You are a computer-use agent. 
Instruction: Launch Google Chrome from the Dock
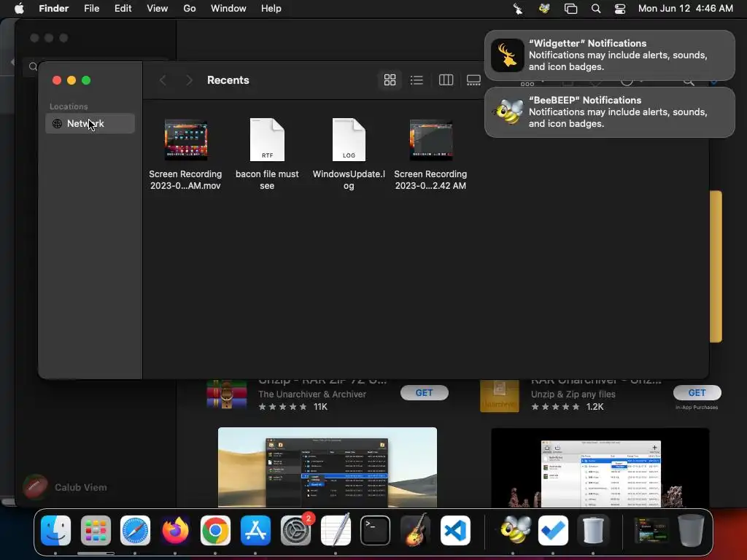(215, 531)
